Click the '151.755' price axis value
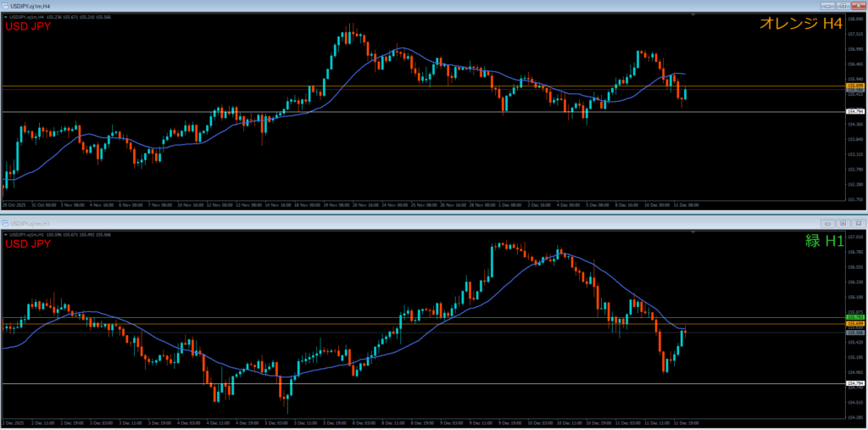Screen dimensions: 868x430 (x=856, y=199)
